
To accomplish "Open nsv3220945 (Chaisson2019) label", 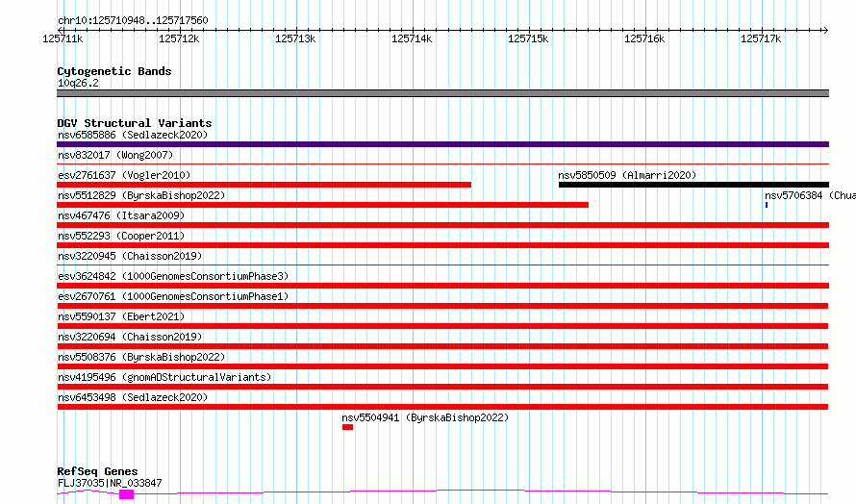I will [x=130, y=256].
